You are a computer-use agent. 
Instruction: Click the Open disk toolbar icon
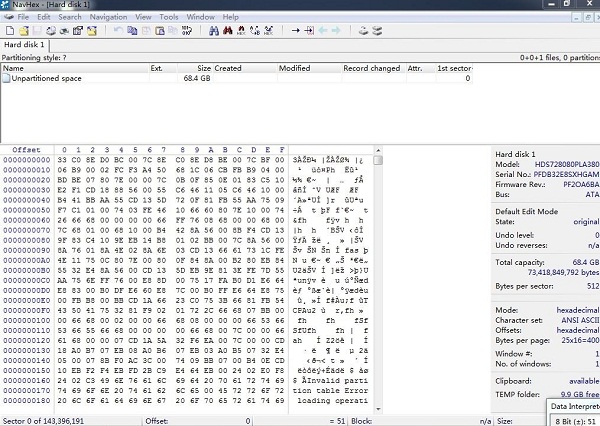coord(364,30)
